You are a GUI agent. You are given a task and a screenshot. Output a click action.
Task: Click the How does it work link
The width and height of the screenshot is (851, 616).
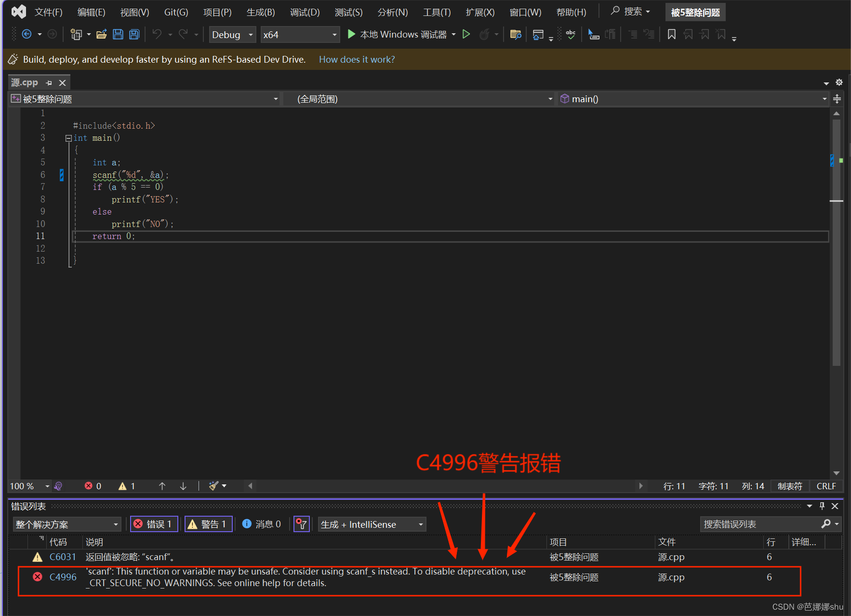point(357,59)
